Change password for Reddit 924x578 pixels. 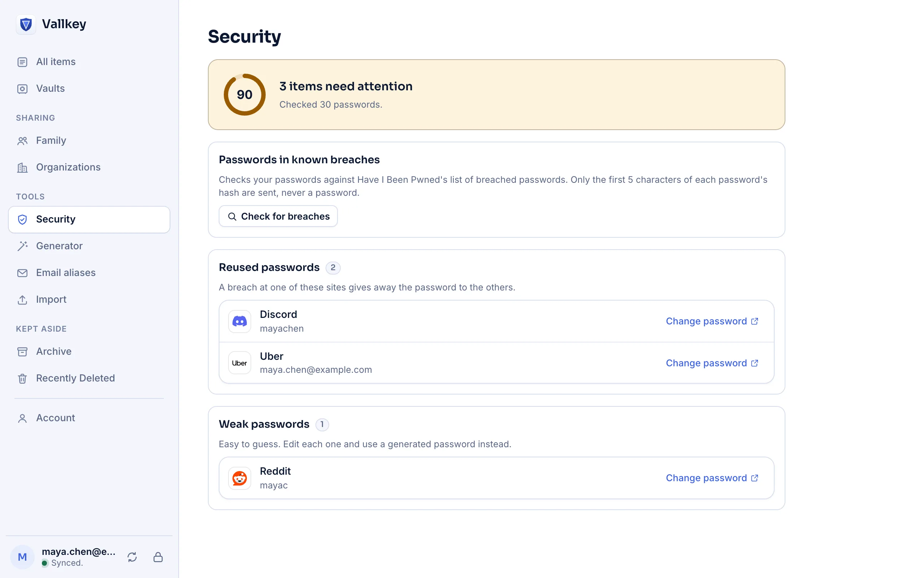click(x=712, y=478)
